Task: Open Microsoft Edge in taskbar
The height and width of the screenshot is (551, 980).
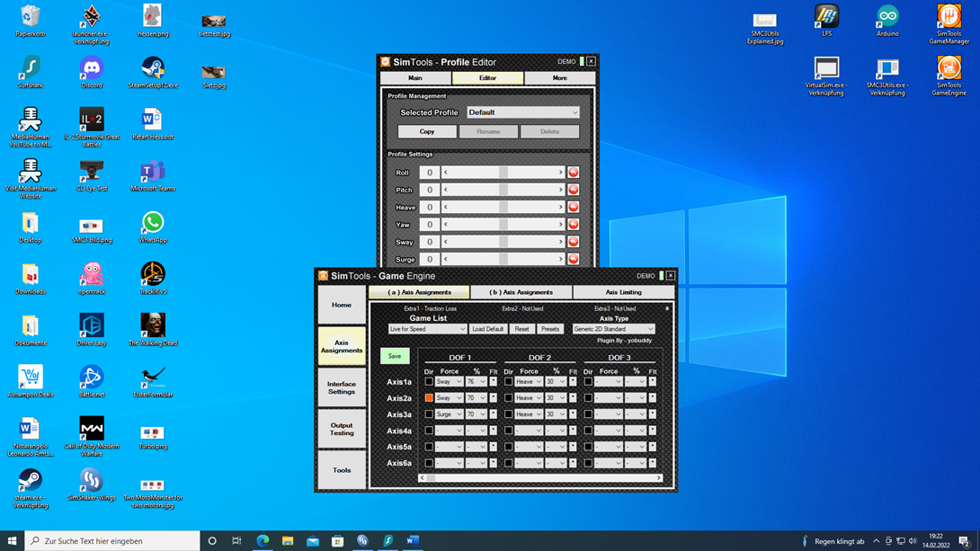Action: click(263, 540)
